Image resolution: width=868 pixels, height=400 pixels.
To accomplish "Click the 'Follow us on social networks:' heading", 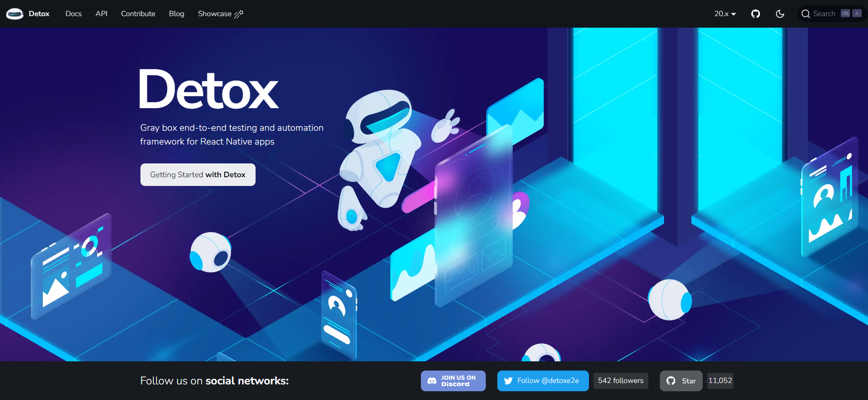I will tap(215, 381).
